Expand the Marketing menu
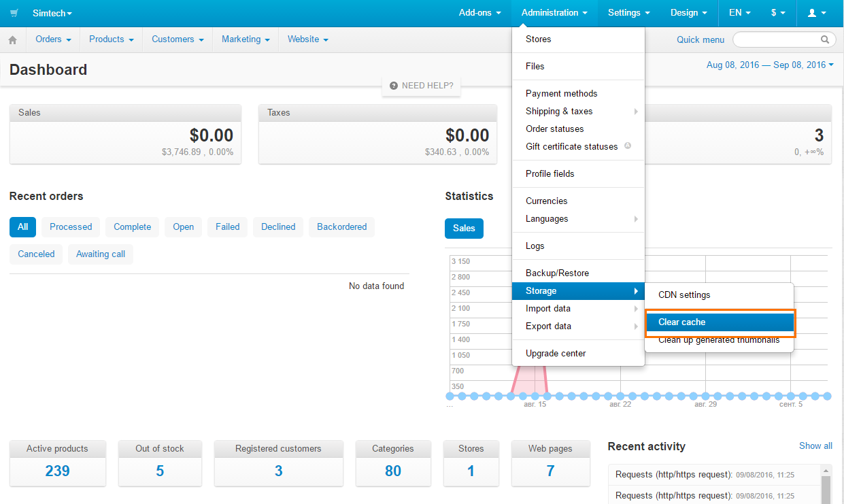Screen dimensions: 844x504 pos(246,39)
